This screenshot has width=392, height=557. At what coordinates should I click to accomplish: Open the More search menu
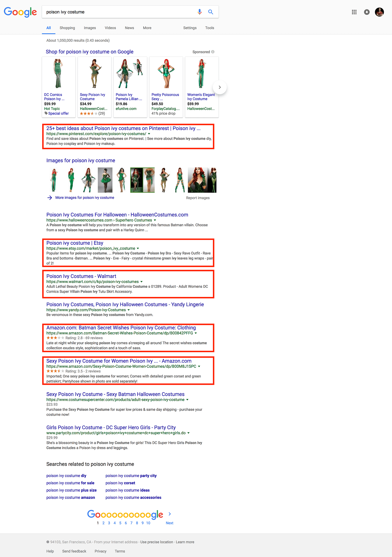(x=147, y=28)
